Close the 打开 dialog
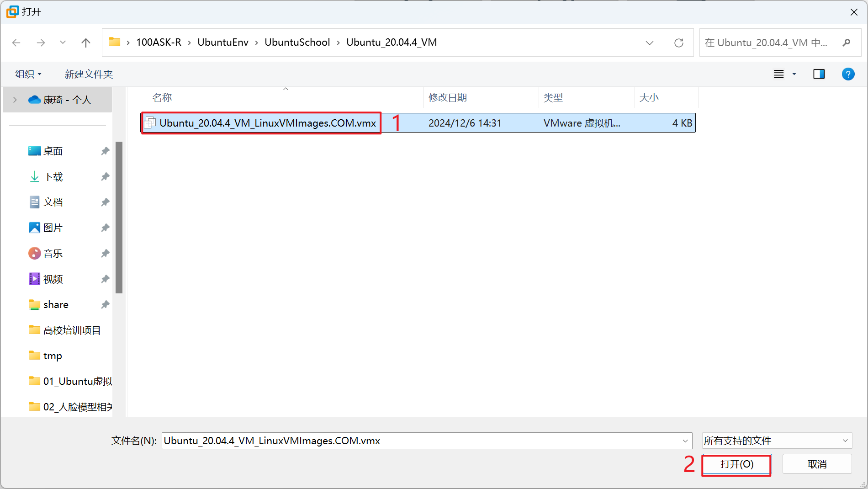Image resolution: width=868 pixels, height=489 pixels. click(854, 12)
